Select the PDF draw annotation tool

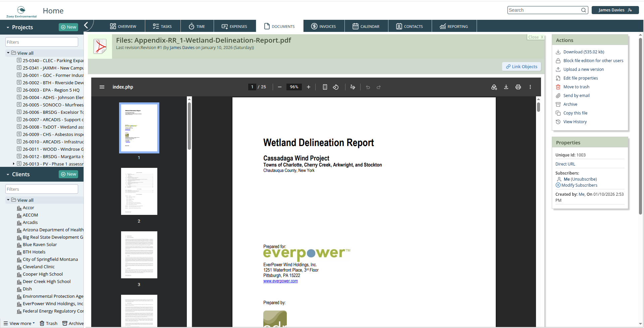click(353, 87)
